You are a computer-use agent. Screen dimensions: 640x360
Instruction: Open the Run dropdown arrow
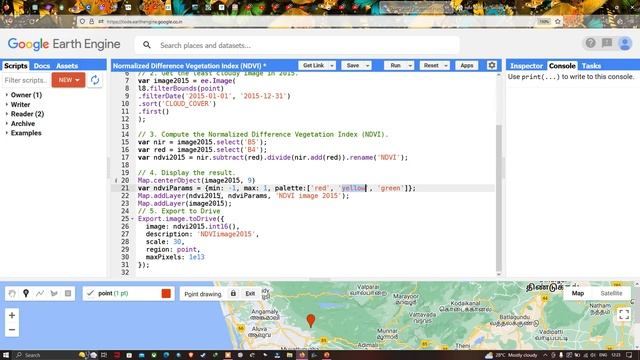pyautogui.click(x=410, y=65)
